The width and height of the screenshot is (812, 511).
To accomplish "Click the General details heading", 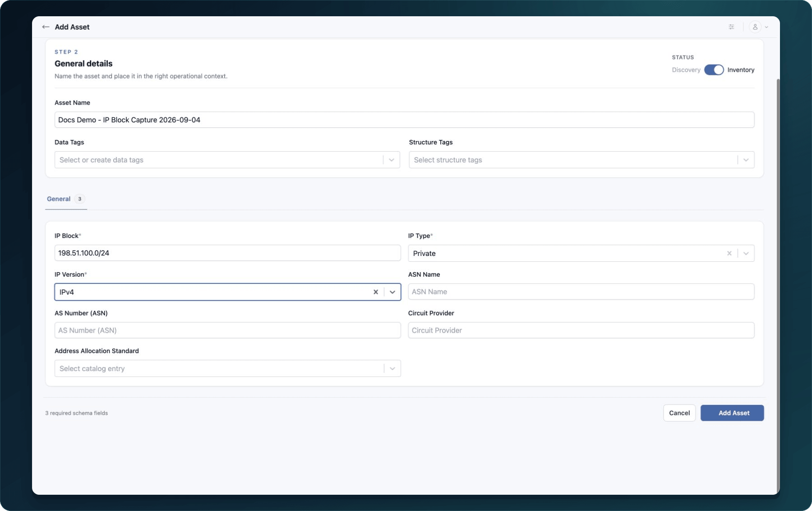I will click(83, 64).
